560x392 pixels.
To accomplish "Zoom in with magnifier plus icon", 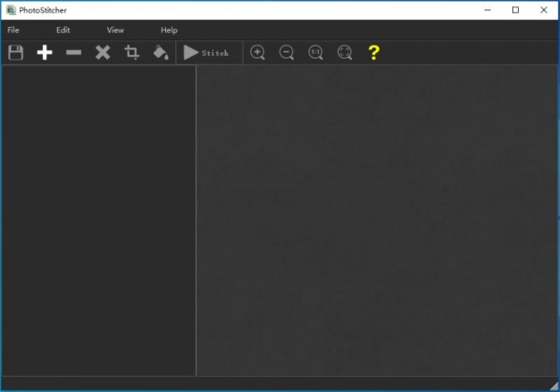I will [258, 52].
